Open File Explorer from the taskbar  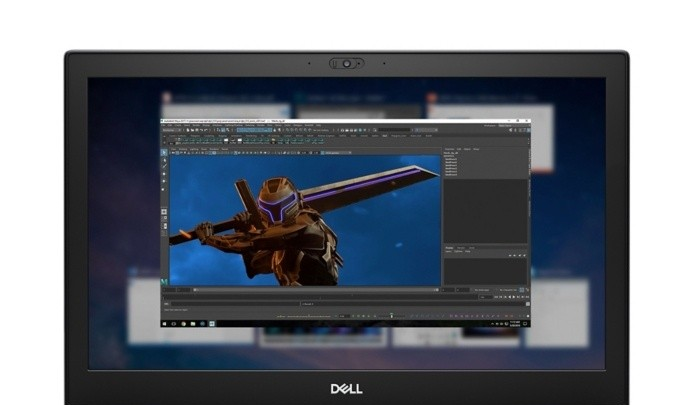193,324
